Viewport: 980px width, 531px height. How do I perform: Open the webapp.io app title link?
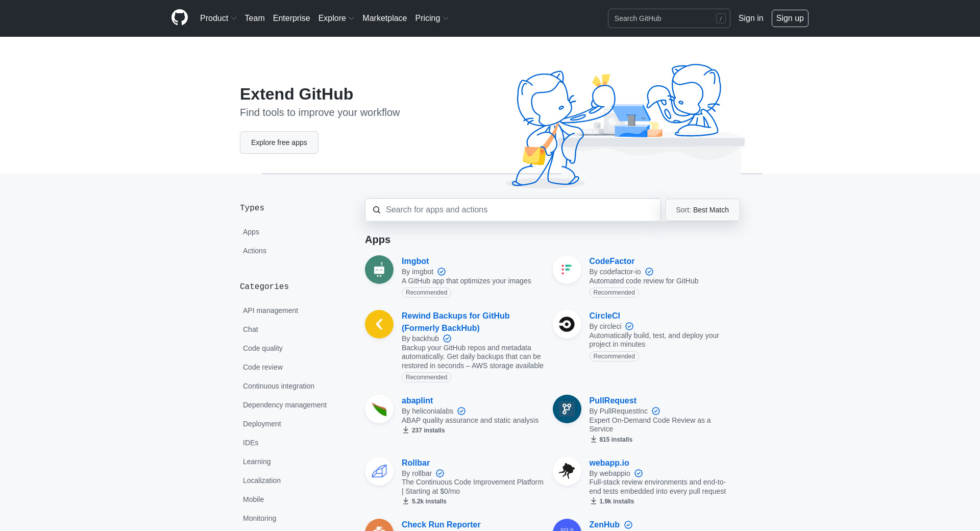[x=609, y=463]
